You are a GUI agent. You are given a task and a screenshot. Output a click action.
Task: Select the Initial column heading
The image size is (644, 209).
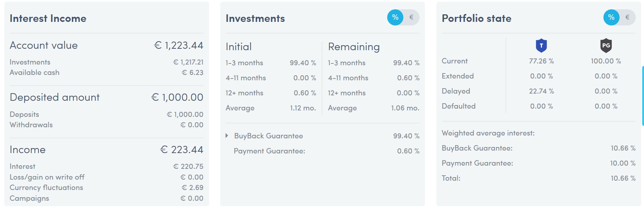click(x=238, y=47)
